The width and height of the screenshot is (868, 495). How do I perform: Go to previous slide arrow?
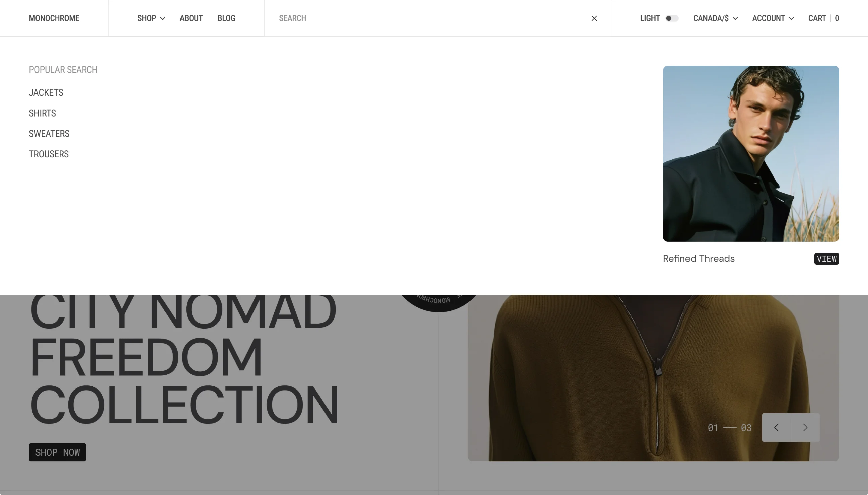coord(776,427)
